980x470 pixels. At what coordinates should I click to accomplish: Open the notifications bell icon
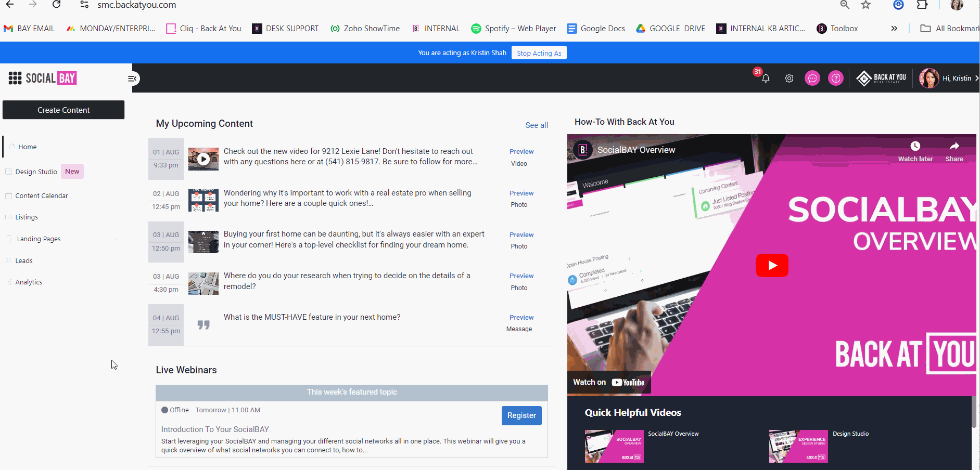tap(766, 79)
